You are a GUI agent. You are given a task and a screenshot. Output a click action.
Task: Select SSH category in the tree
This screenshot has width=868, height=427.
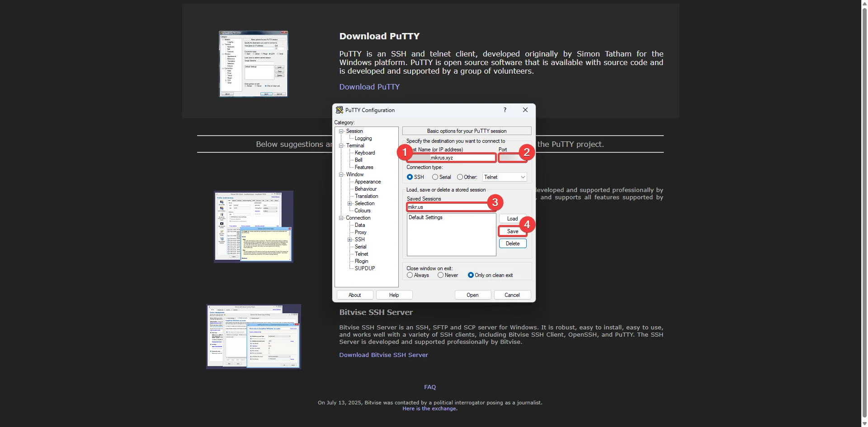[x=359, y=239]
